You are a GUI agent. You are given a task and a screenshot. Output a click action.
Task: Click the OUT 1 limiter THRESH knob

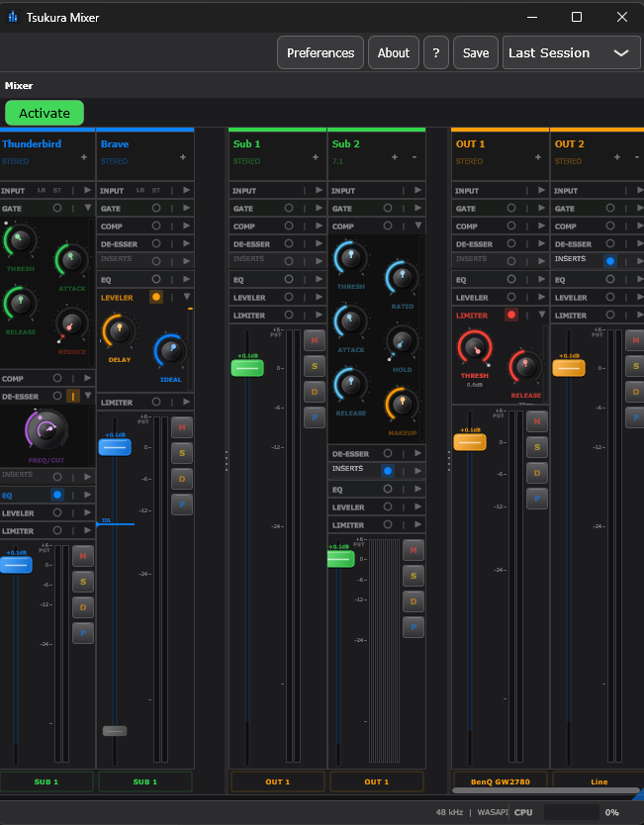[475, 348]
